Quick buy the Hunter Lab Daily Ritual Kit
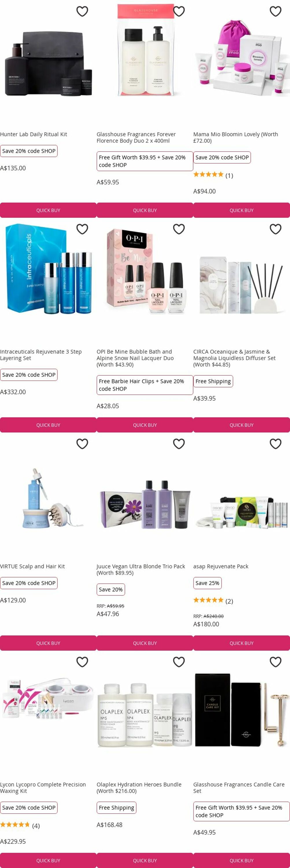This screenshot has height=868, width=290. [48, 210]
